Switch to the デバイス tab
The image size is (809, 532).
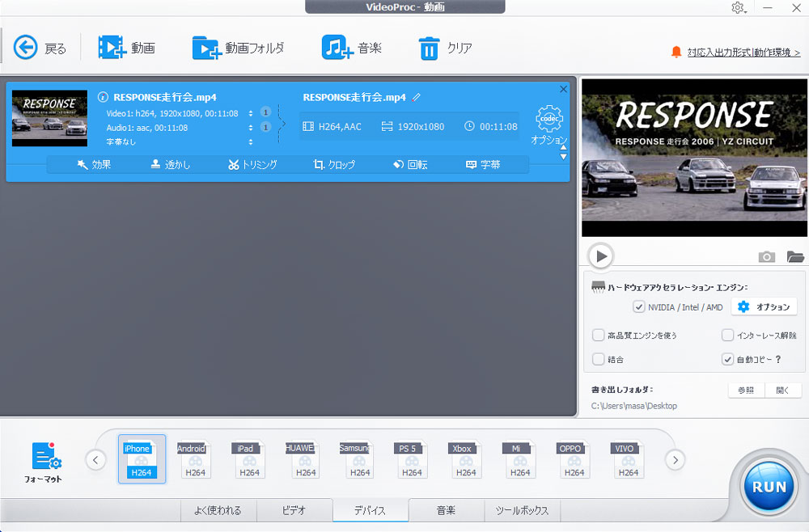[x=371, y=510]
